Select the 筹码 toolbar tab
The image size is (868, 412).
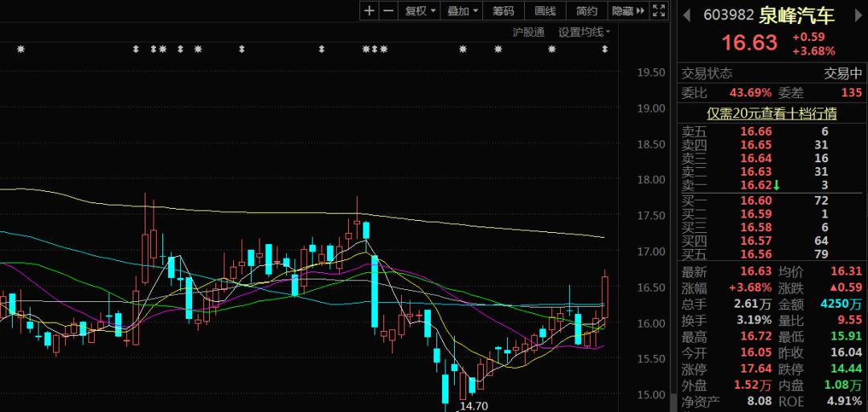[503, 10]
